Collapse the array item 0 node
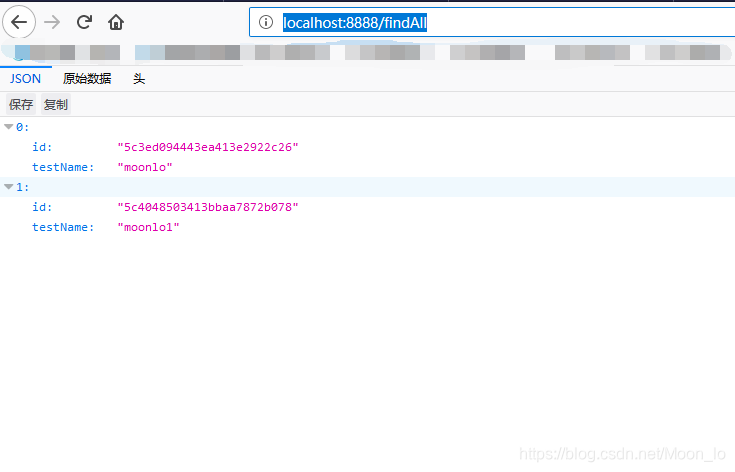 tap(8, 127)
